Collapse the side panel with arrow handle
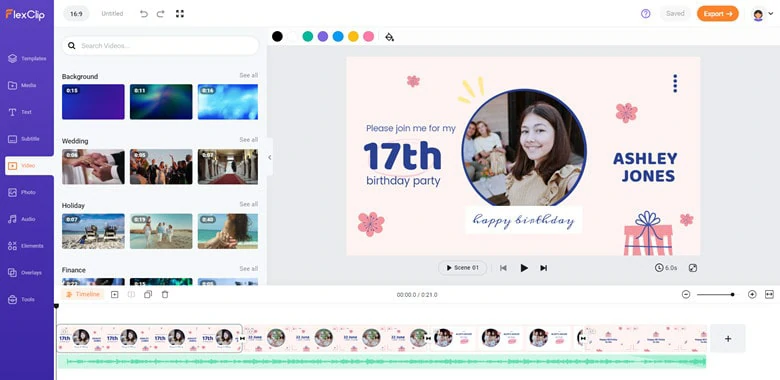 point(270,157)
